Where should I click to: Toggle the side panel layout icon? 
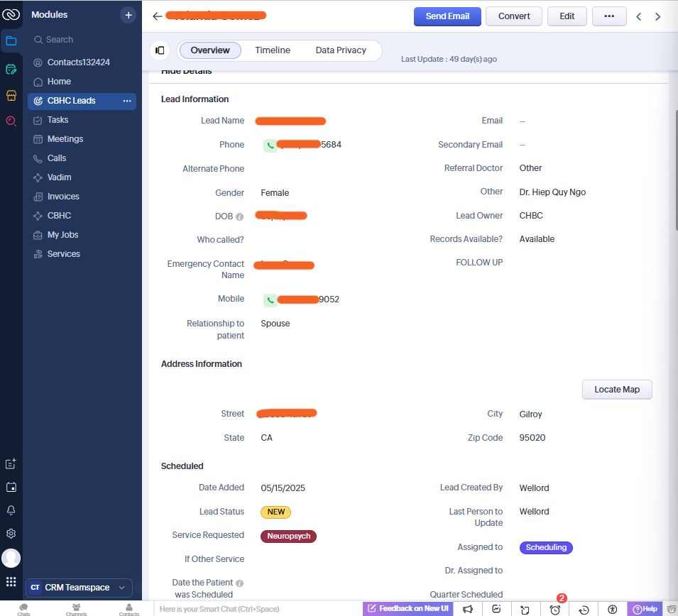(160, 50)
